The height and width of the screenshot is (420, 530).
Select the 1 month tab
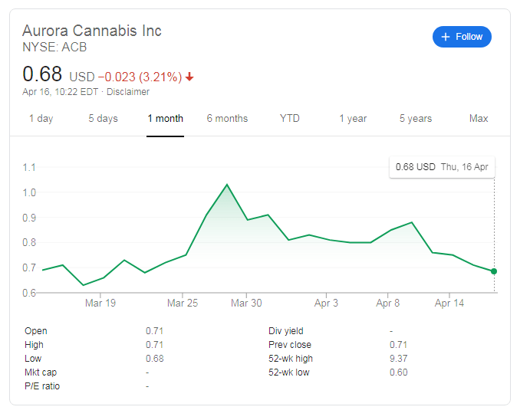point(166,119)
